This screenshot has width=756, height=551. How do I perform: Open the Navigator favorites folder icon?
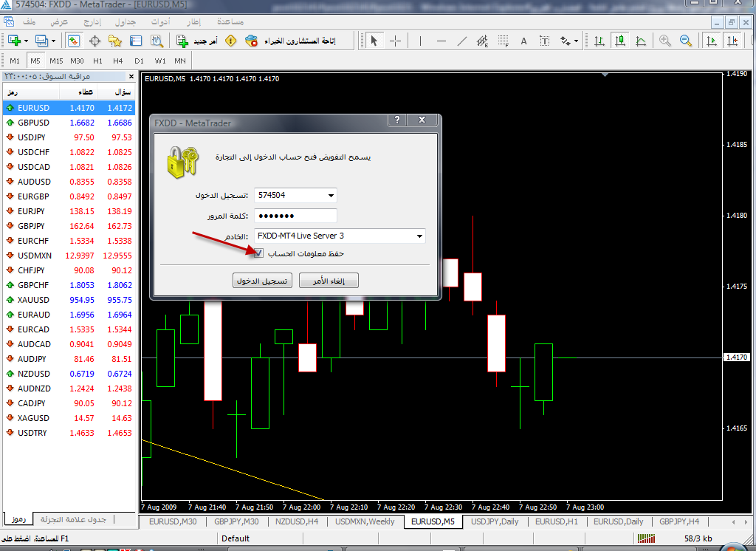point(115,41)
